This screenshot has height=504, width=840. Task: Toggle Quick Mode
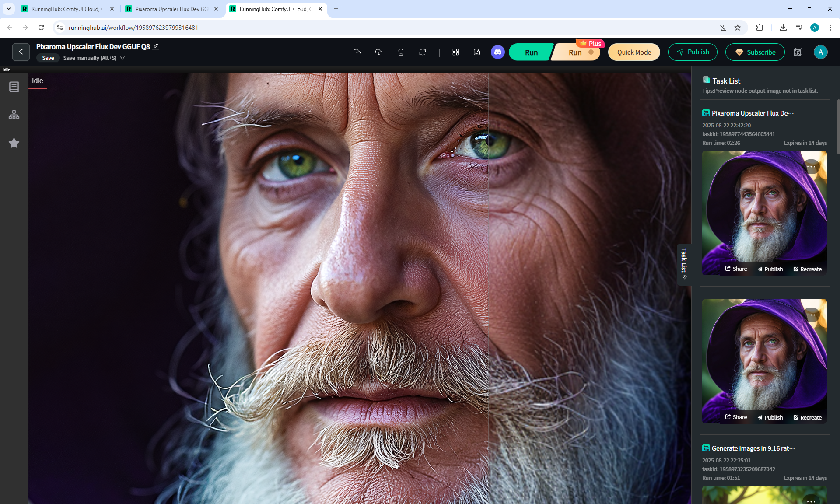pos(634,52)
